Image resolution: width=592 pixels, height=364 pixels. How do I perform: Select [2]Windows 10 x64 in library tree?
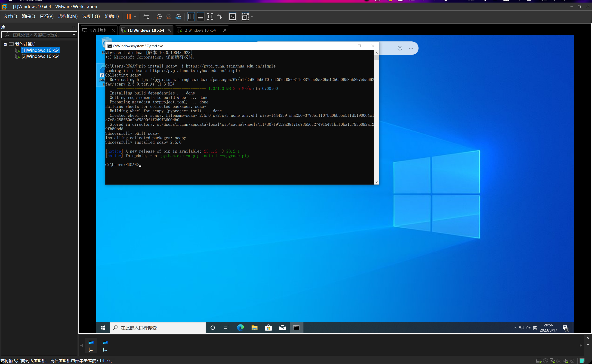click(40, 56)
